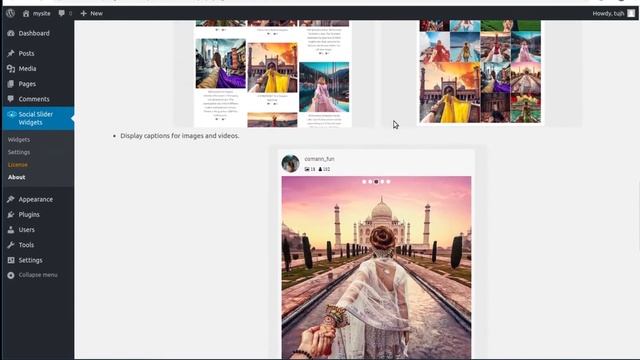Click the Comments icon in the sidebar
640x360 pixels.
coord(11,99)
